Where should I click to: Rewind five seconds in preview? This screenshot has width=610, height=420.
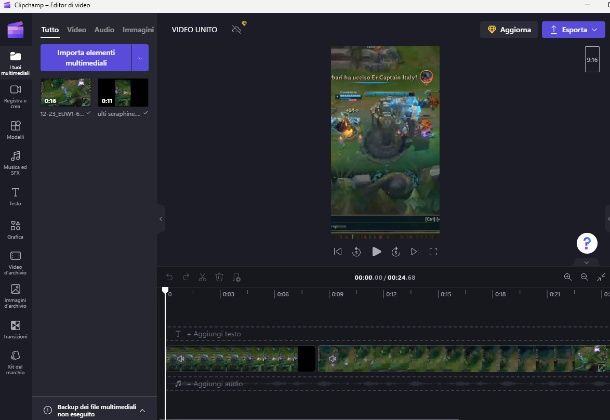click(x=356, y=252)
